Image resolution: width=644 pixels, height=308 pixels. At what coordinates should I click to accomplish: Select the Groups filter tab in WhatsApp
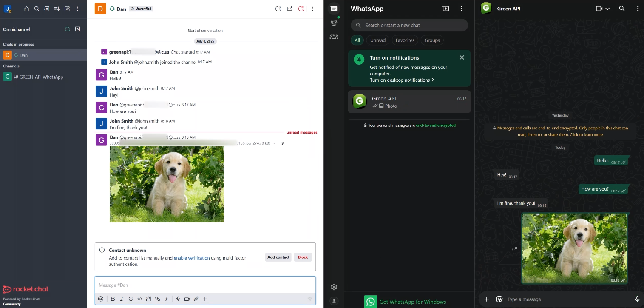(x=431, y=40)
